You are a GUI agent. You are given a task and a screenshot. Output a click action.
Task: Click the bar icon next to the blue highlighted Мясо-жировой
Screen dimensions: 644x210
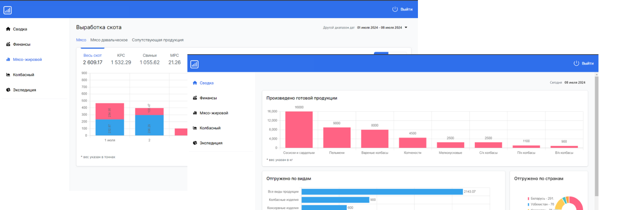click(x=8, y=59)
